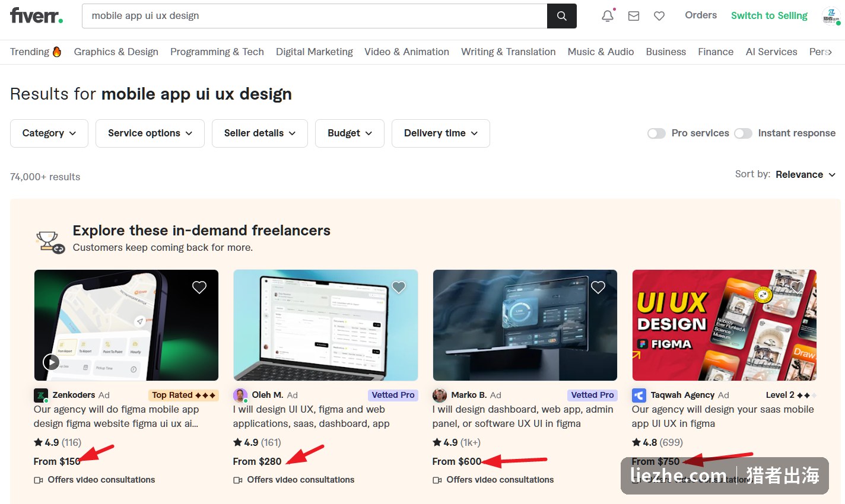
Task: Open the messages envelope icon
Action: pyautogui.click(x=634, y=16)
